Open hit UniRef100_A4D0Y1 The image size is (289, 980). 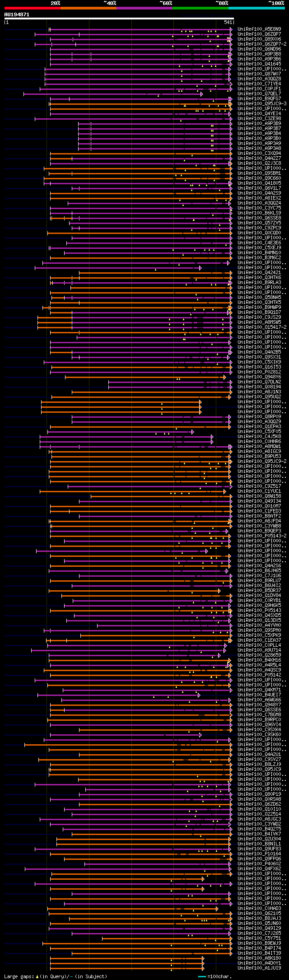point(259,963)
